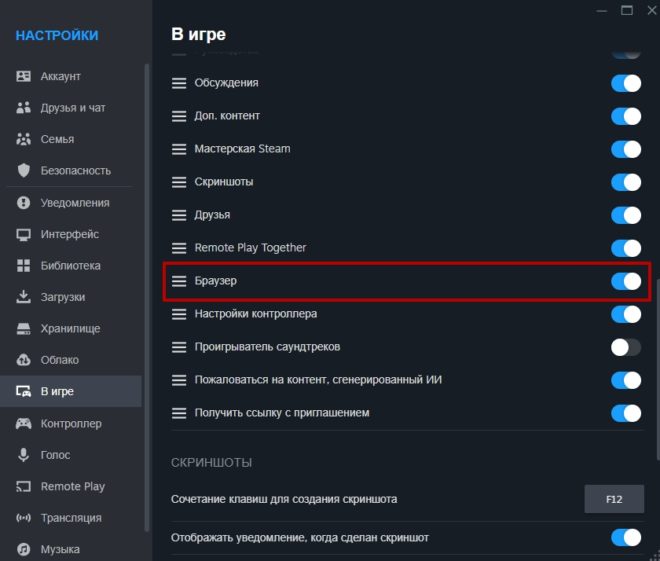
Task: Click the sidebar vertical scrollbar
Action: [x=146, y=297]
